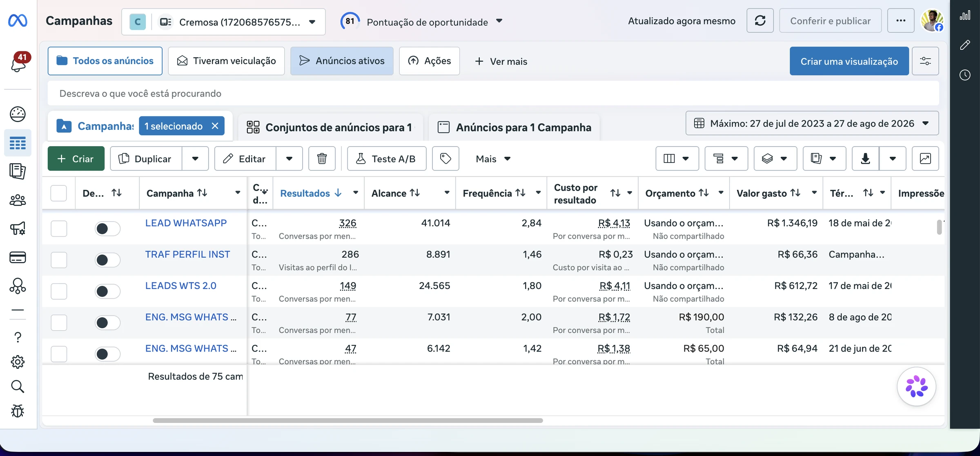Open Anúncios para 1 Campanha tab
This screenshot has width=980, height=456.
pos(514,127)
